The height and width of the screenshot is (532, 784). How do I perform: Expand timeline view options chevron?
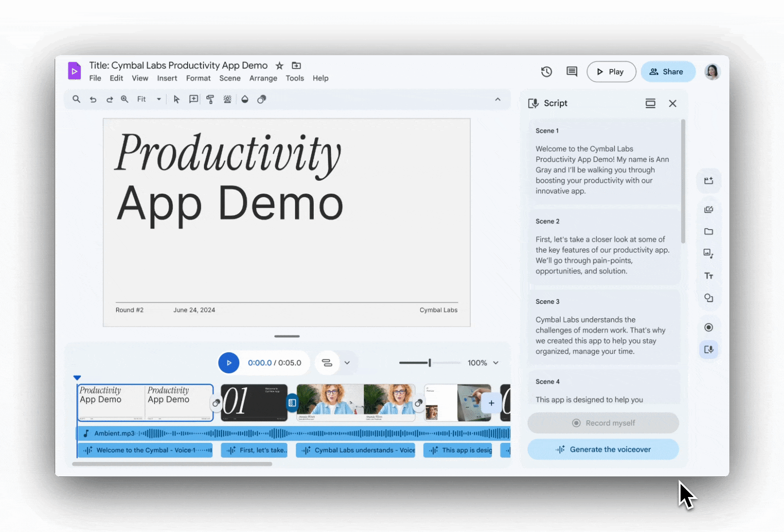point(347,363)
